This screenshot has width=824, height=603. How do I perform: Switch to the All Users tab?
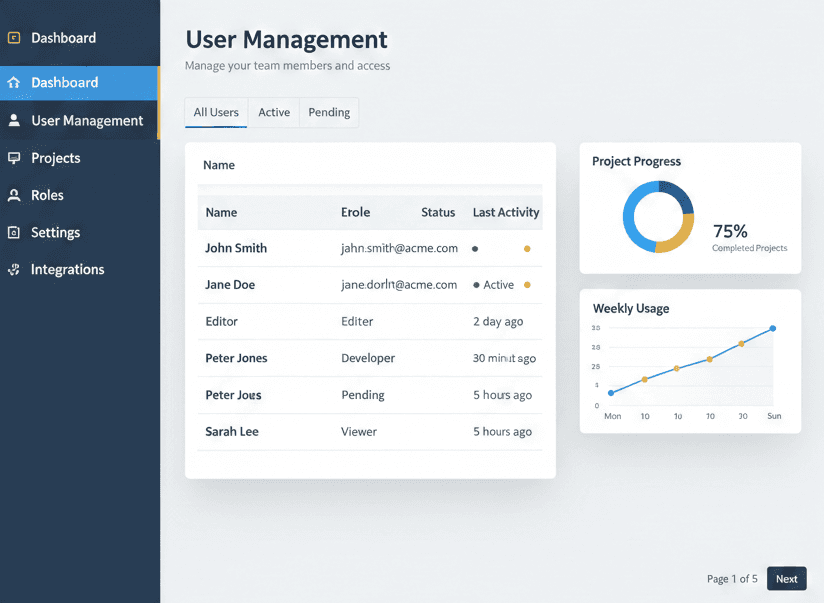[x=216, y=112]
